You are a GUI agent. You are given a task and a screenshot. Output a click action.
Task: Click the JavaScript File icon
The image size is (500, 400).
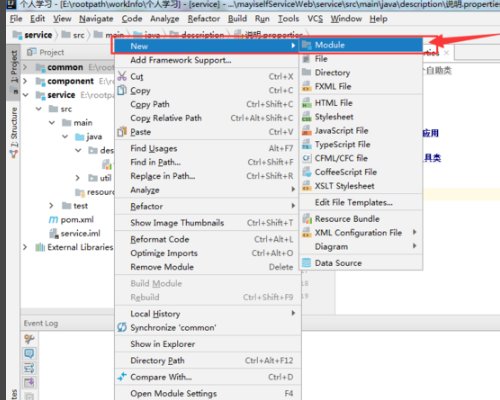pos(306,130)
